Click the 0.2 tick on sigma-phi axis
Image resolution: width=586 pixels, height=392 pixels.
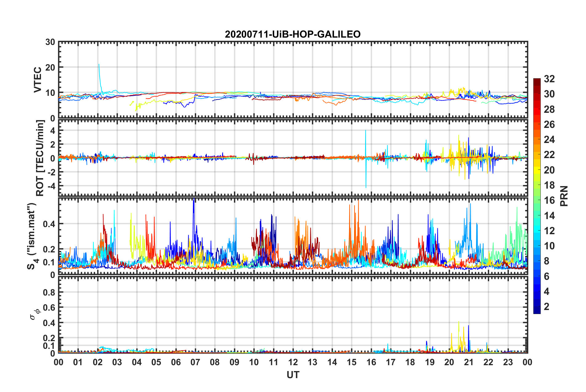pos(49,338)
